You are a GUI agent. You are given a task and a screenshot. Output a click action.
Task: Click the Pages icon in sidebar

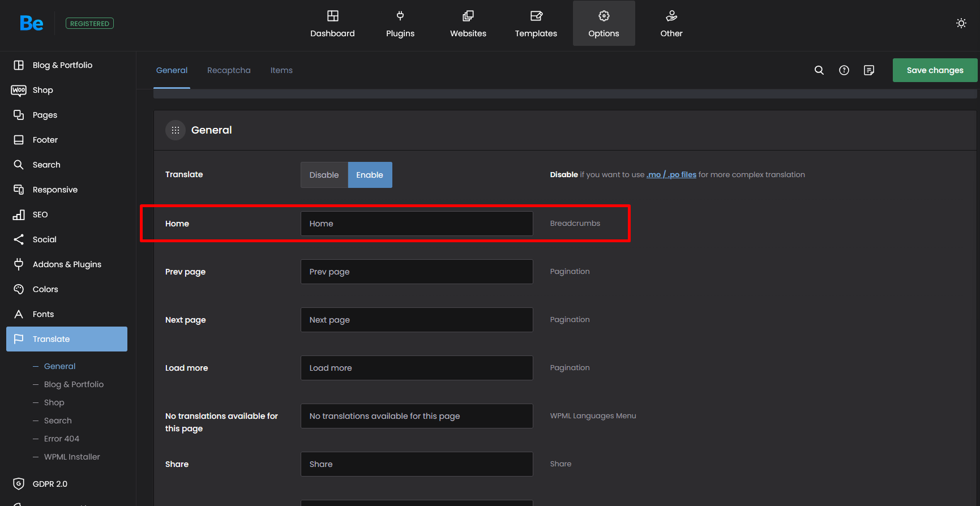[19, 115]
